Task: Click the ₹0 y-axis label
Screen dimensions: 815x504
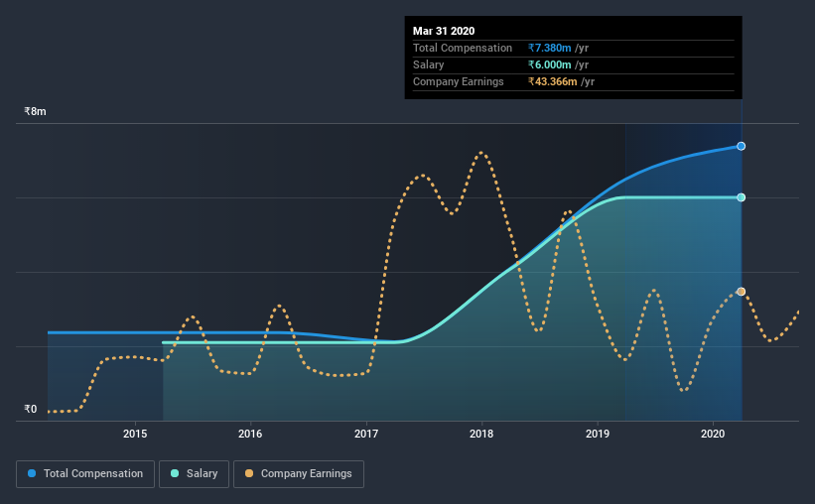Action: click(x=31, y=409)
